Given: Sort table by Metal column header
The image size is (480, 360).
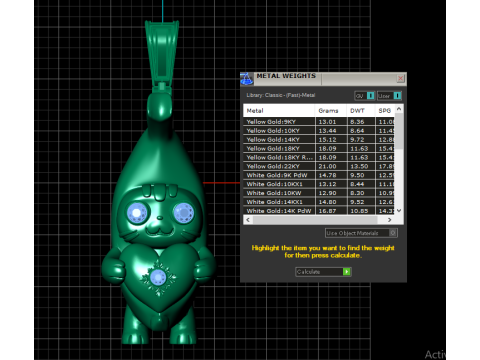Looking at the screenshot, I should click(x=279, y=111).
